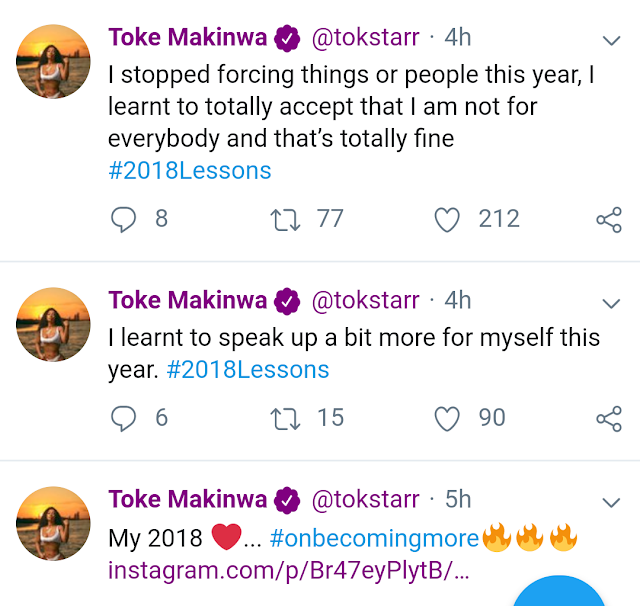Reply to the "stopped forcing things" tweet
640x606 pixels.
[122, 219]
